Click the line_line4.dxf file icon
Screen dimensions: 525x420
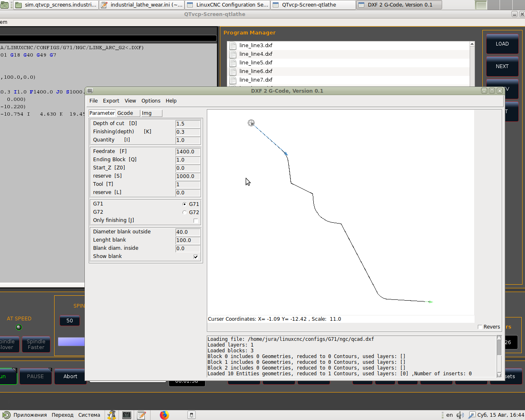233,54
